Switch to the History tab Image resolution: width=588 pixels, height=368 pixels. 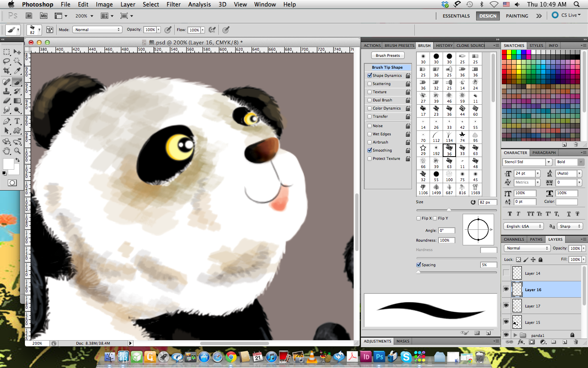click(x=444, y=46)
